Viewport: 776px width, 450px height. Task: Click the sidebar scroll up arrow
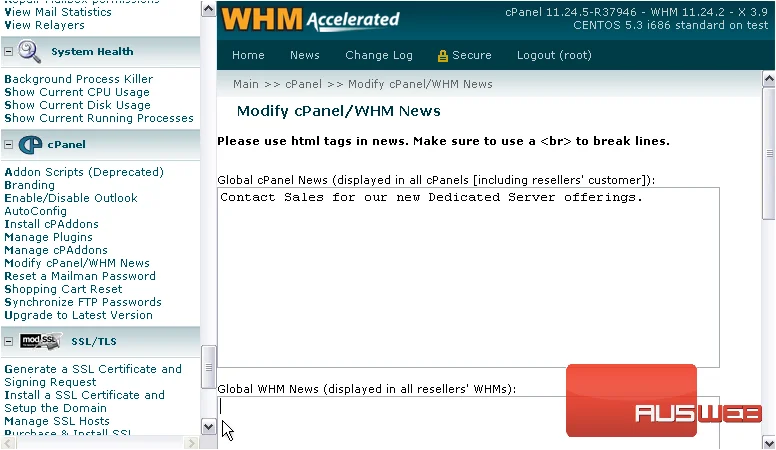(x=208, y=9)
